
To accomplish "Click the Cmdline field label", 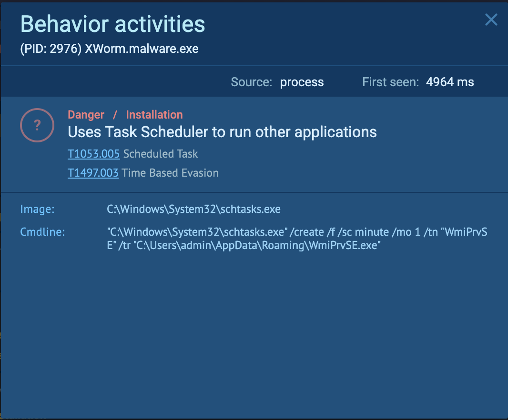I will pos(42,232).
